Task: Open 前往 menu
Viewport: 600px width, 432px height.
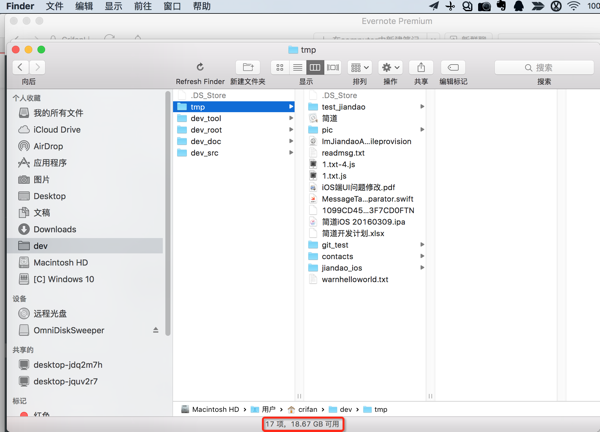Action: 143,6
